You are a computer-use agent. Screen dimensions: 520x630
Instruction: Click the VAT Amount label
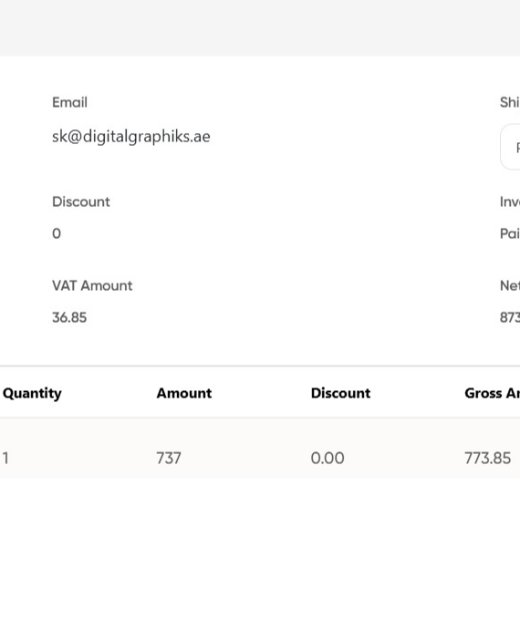coord(92,286)
